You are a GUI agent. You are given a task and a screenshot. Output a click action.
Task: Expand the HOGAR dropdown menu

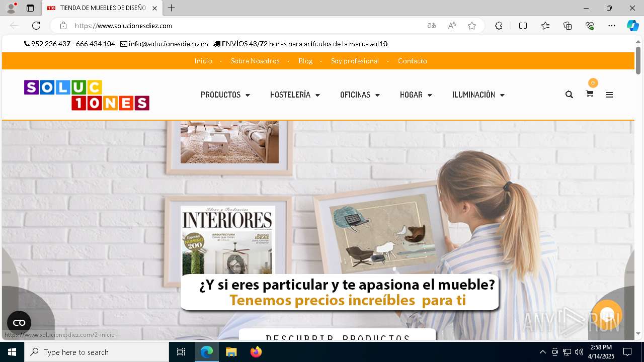pyautogui.click(x=416, y=95)
